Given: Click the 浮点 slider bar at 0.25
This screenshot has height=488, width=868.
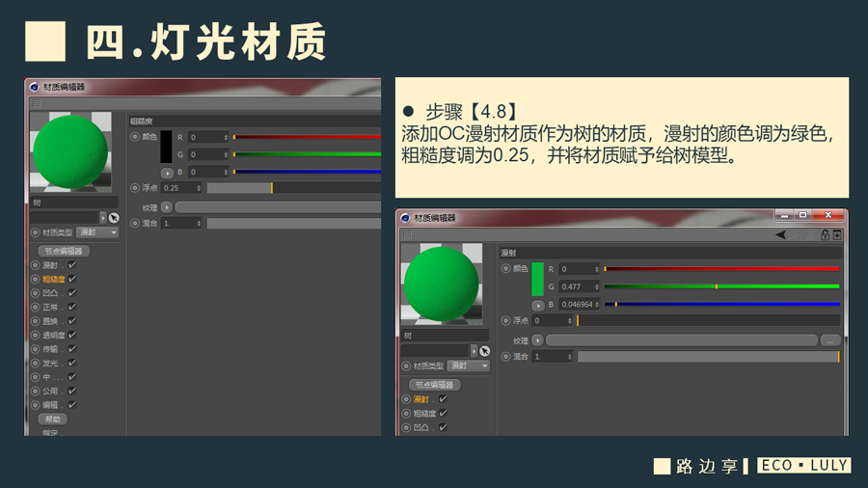Looking at the screenshot, I should [294, 188].
